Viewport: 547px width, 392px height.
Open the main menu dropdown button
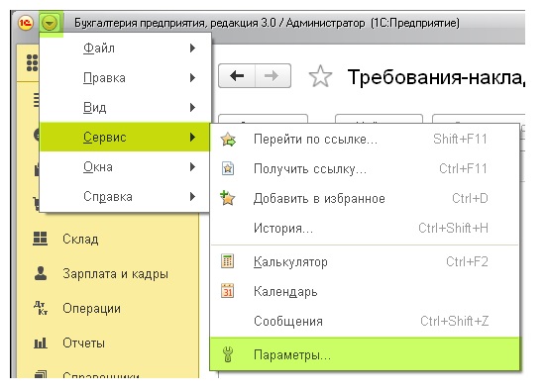[50, 24]
